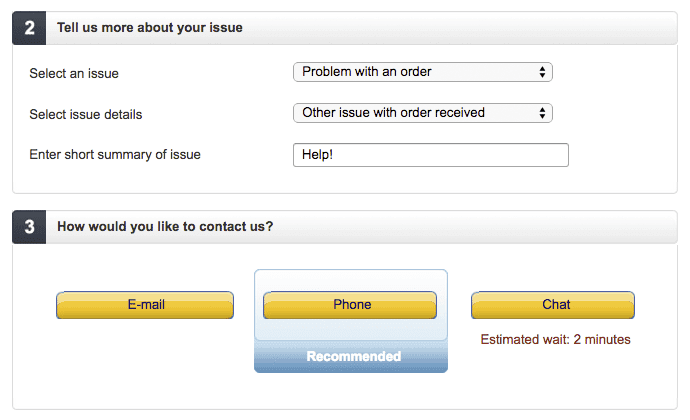The width and height of the screenshot is (690, 420).
Task: Start a Chat with support
Action: pyautogui.click(x=553, y=305)
